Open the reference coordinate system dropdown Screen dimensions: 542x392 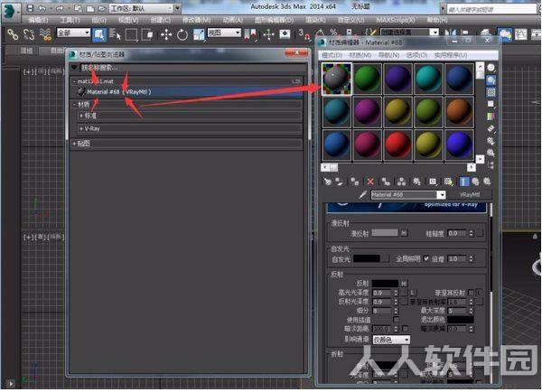tap(224, 33)
